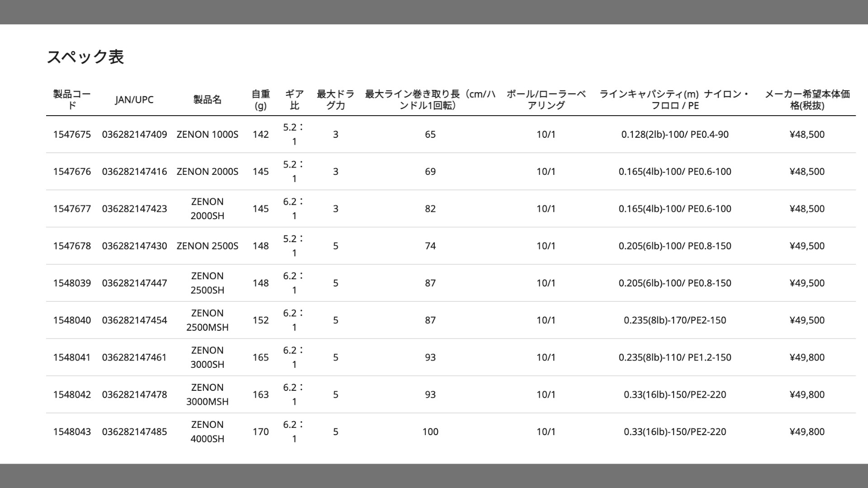Select the ZENON 1000S product name
868x488 pixels.
coord(207,135)
